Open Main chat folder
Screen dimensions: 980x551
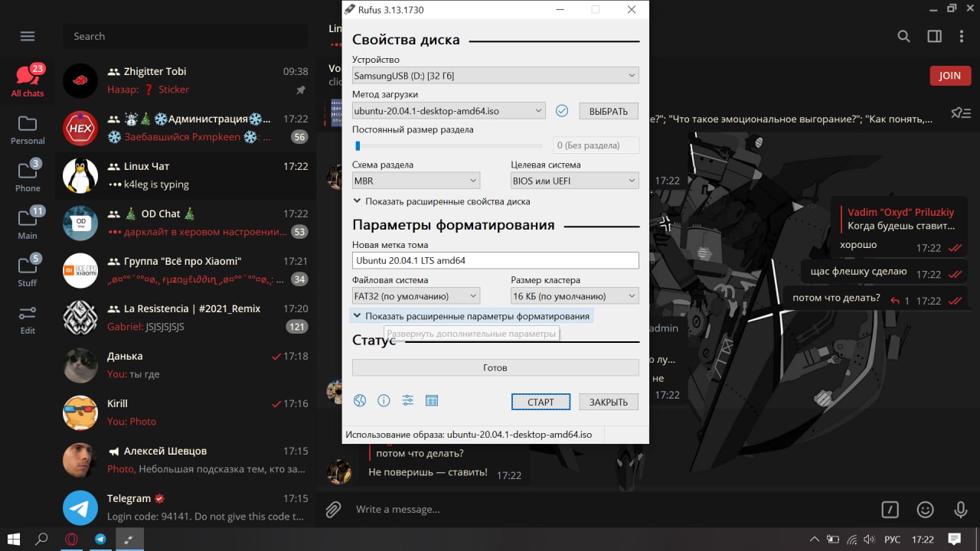click(28, 223)
